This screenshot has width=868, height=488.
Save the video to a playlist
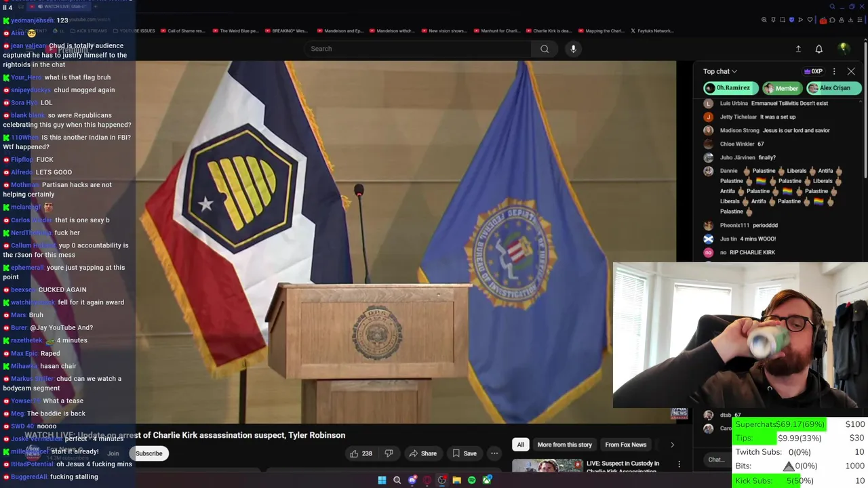[x=465, y=453]
